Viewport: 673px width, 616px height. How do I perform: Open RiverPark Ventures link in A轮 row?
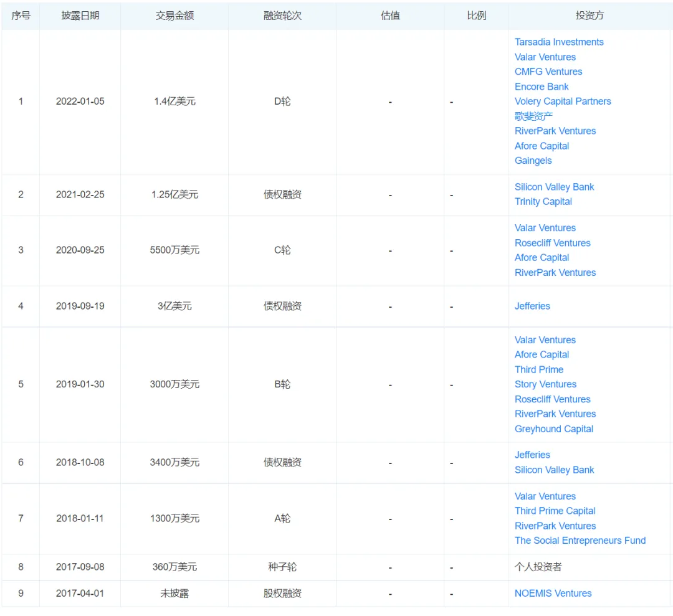point(555,526)
